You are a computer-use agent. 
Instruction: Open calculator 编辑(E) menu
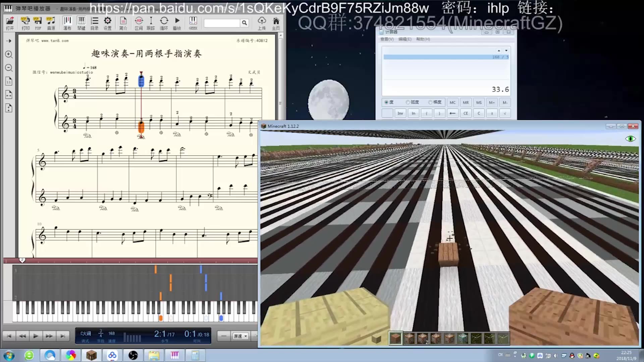(x=405, y=39)
